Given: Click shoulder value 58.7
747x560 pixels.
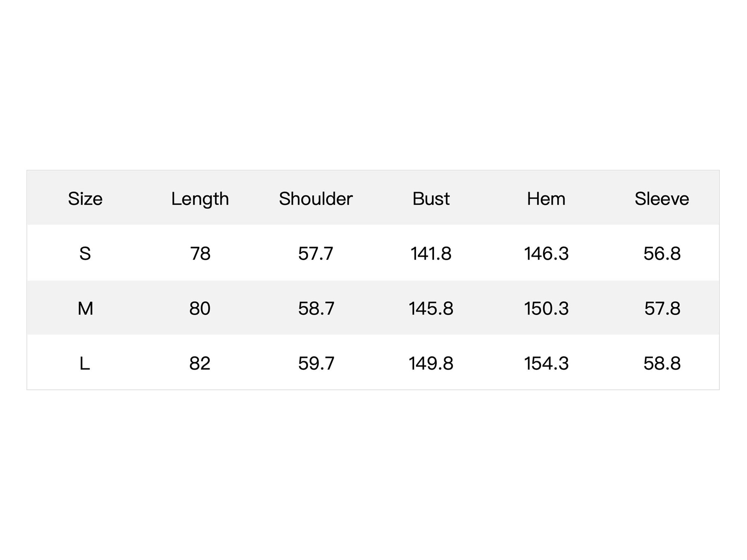Looking at the screenshot, I should [316, 308].
